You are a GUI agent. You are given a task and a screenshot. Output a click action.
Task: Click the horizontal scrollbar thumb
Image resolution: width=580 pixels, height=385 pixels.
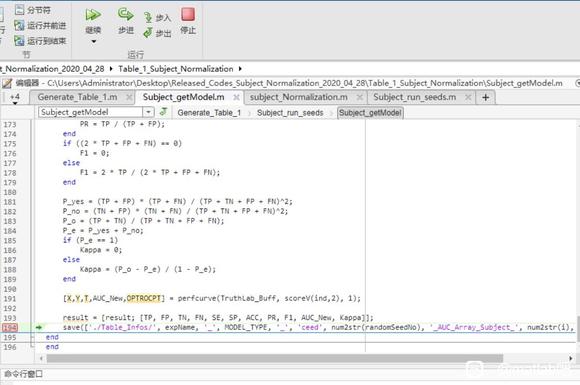point(274,358)
